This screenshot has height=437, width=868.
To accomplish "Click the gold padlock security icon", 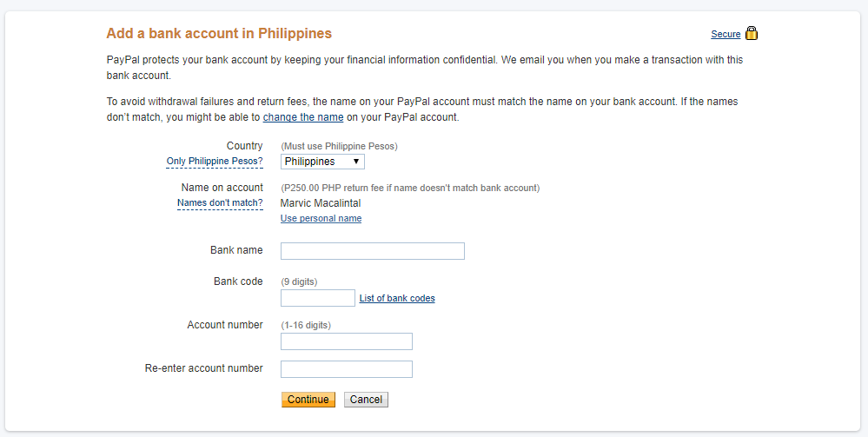I will [752, 33].
